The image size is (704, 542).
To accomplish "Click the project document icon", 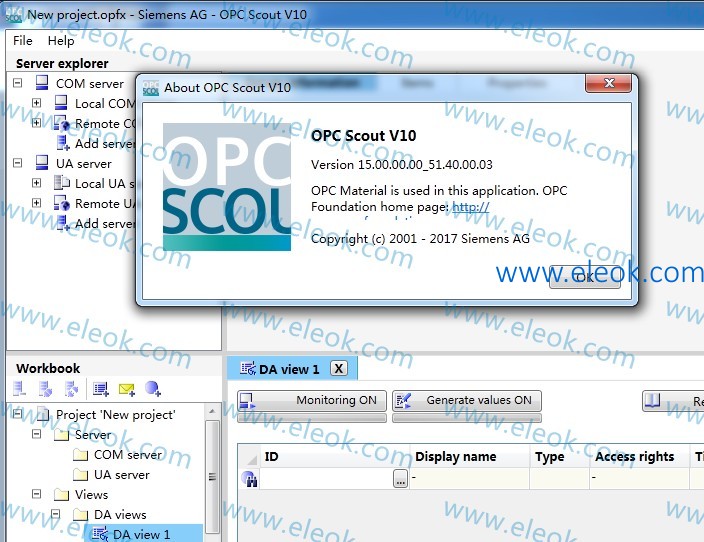I will (x=43, y=414).
